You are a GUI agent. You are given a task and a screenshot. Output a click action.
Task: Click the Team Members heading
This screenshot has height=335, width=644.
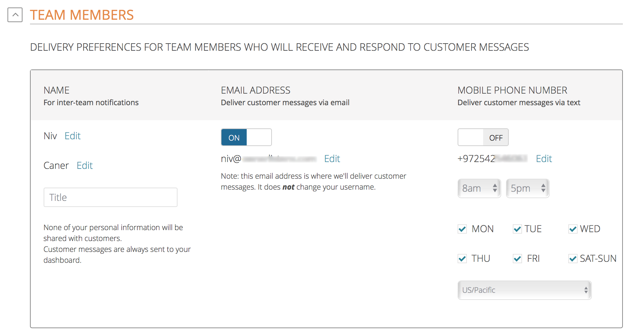tap(82, 15)
